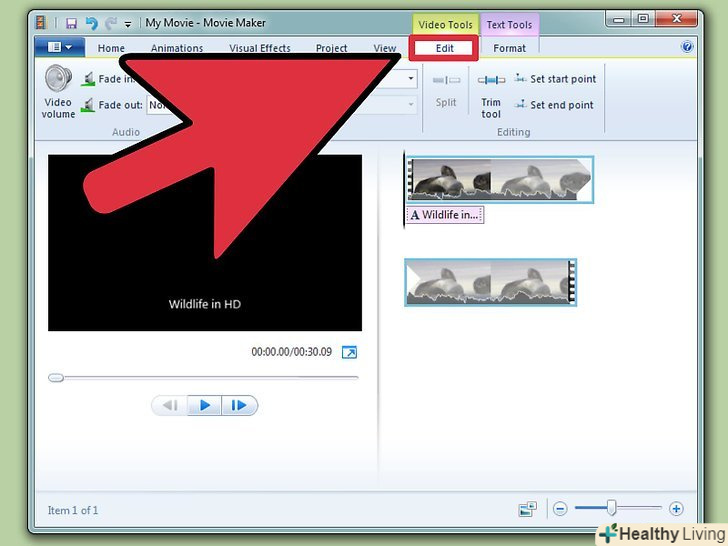Expand the Customize Quick Access Toolbar arrow
The image size is (728, 546).
tap(128, 23)
